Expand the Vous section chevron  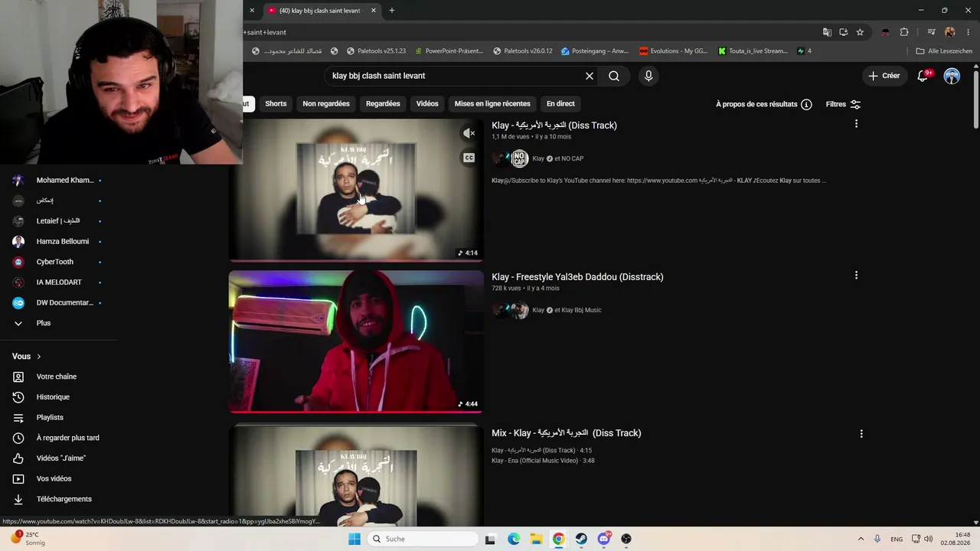[x=39, y=357]
